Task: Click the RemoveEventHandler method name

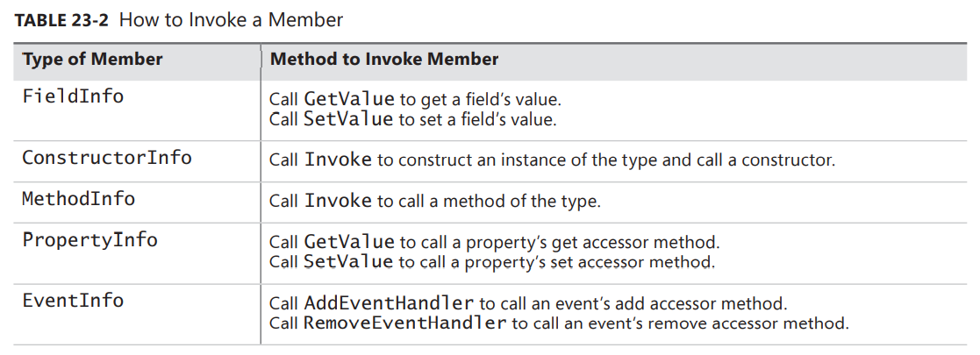Action: [404, 323]
